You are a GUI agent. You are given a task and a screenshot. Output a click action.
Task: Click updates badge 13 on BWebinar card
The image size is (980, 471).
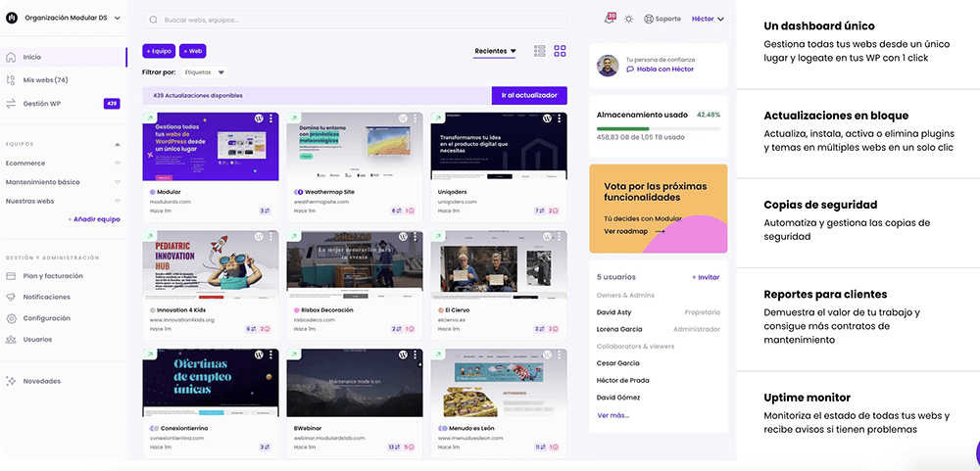click(x=394, y=447)
